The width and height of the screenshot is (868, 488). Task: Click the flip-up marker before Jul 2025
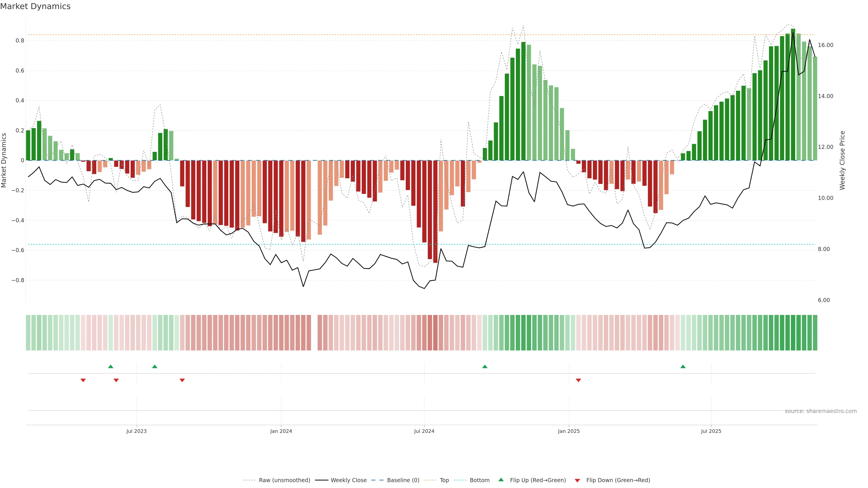pos(683,366)
